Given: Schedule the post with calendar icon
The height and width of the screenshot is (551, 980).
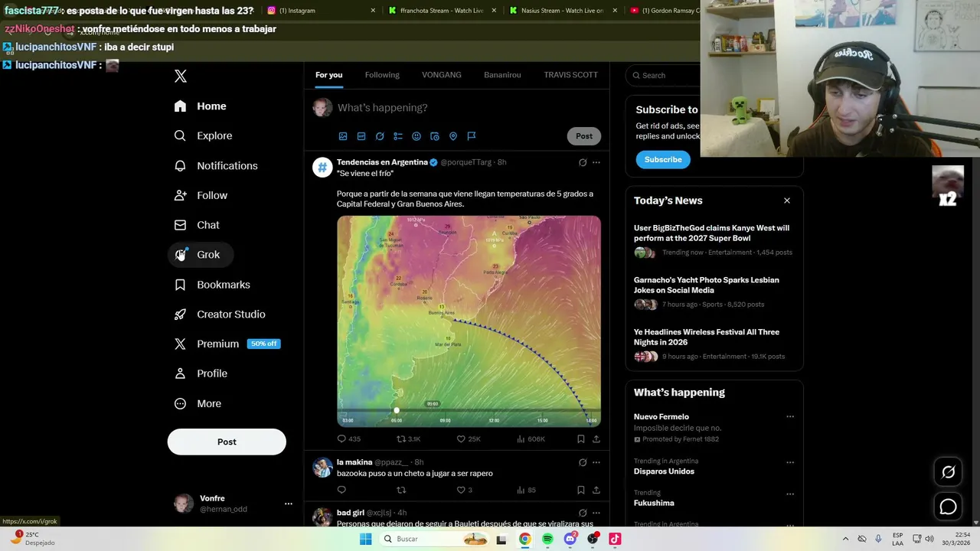Looking at the screenshot, I should tap(435, 136).
